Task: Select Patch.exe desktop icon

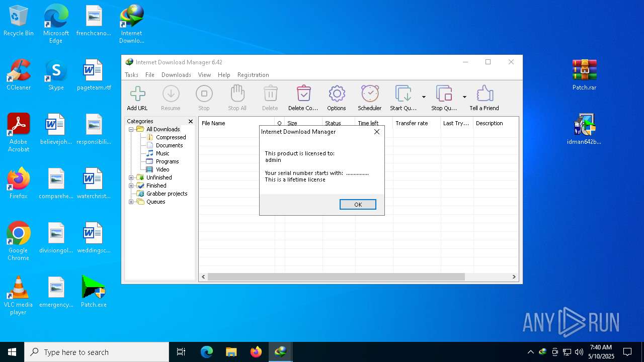Action: (94, 292)
